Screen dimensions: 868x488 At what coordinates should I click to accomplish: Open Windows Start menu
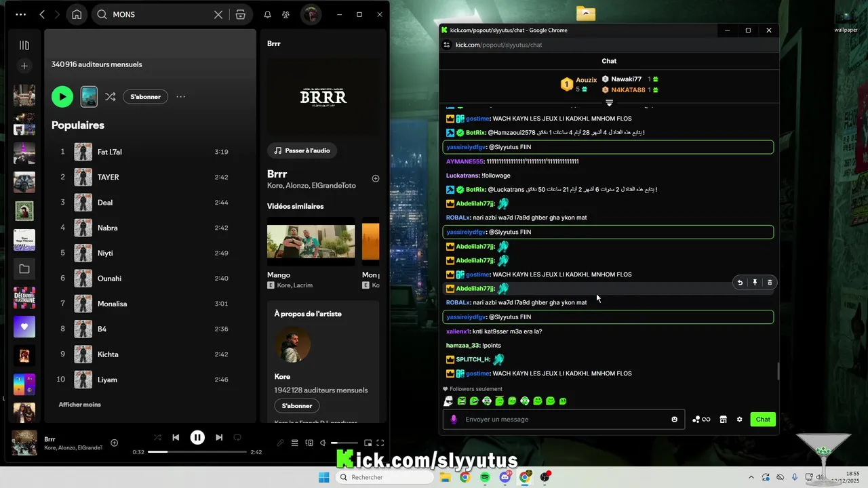click(x=324, y=477)
